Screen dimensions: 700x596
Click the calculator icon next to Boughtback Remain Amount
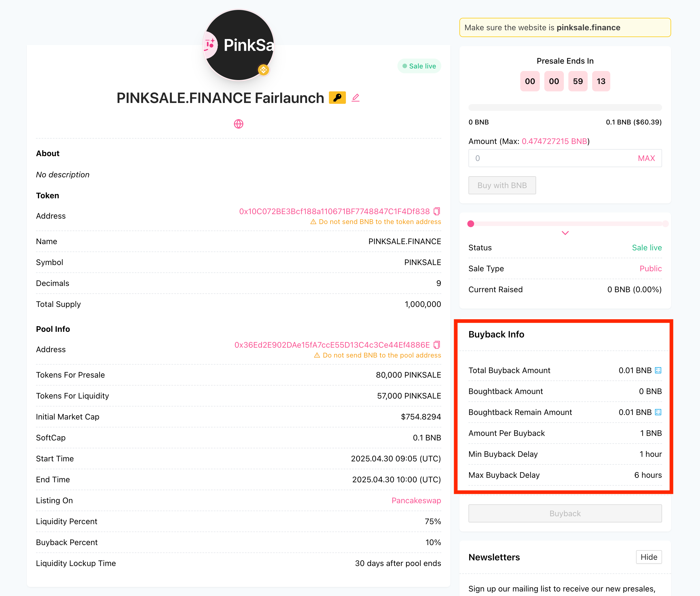[658, 412]
